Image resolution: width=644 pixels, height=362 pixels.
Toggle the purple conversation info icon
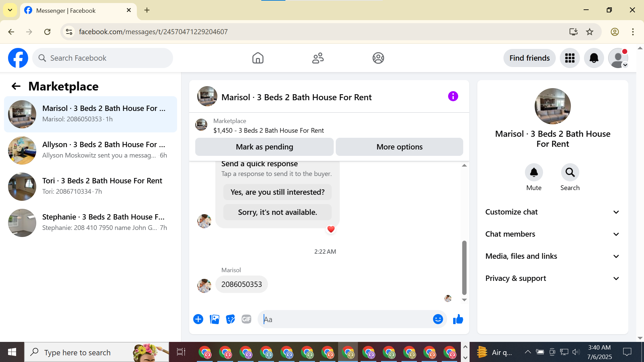pos(453,97)
